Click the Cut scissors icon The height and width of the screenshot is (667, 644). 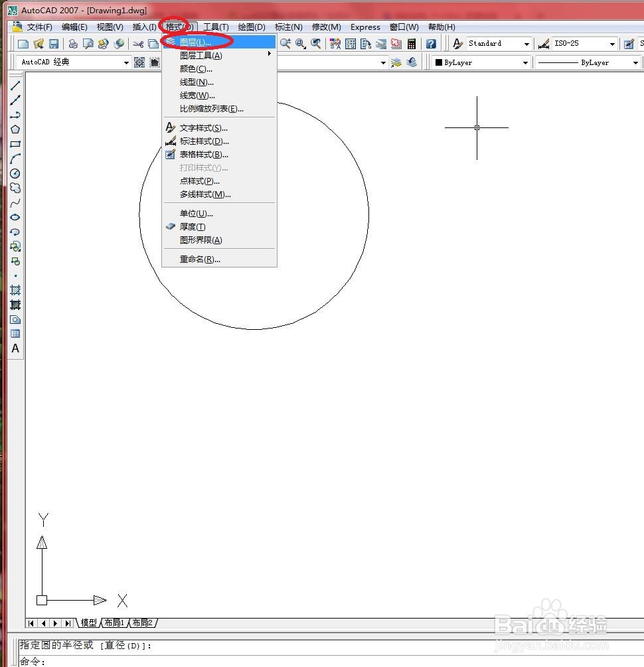(x=138, y=43)
